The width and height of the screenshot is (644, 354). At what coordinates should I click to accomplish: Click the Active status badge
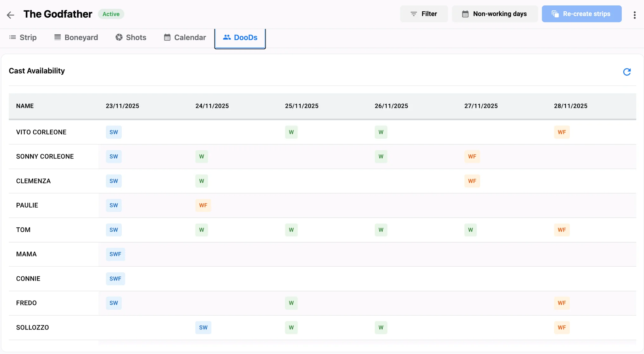tap(111, 14)
